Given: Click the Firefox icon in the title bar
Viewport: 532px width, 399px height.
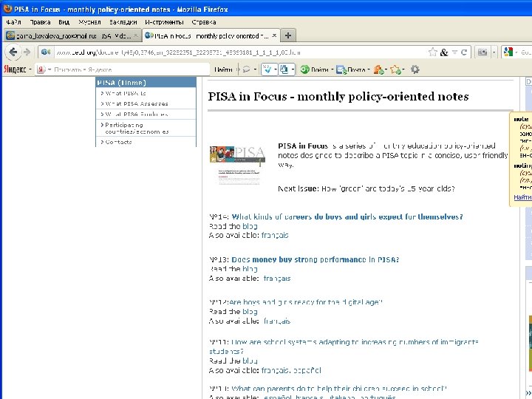Looking at the screenshot, I should point(7,9).
